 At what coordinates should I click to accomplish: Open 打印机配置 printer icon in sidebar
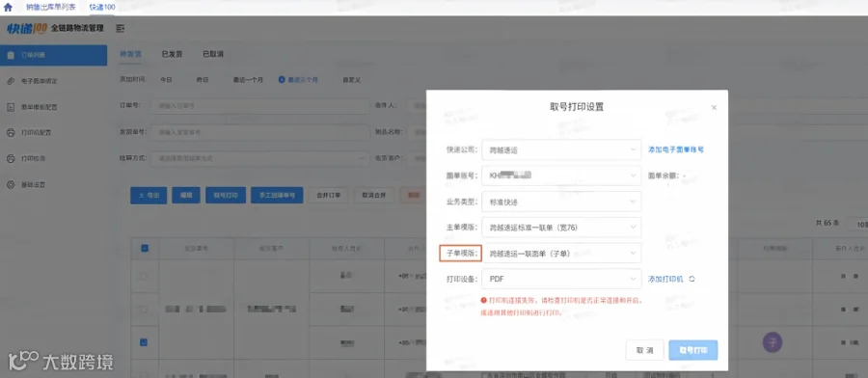click(11, 133)
